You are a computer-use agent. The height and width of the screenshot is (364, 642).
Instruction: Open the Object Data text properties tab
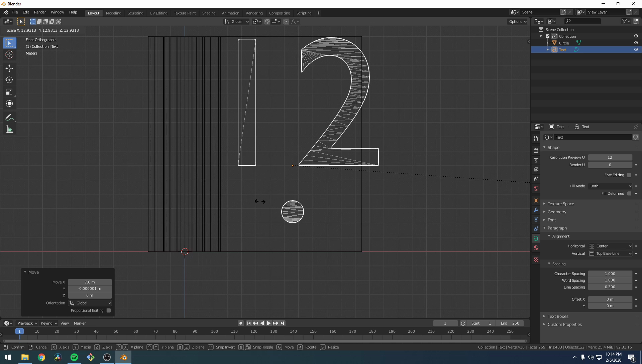[536, 238]
